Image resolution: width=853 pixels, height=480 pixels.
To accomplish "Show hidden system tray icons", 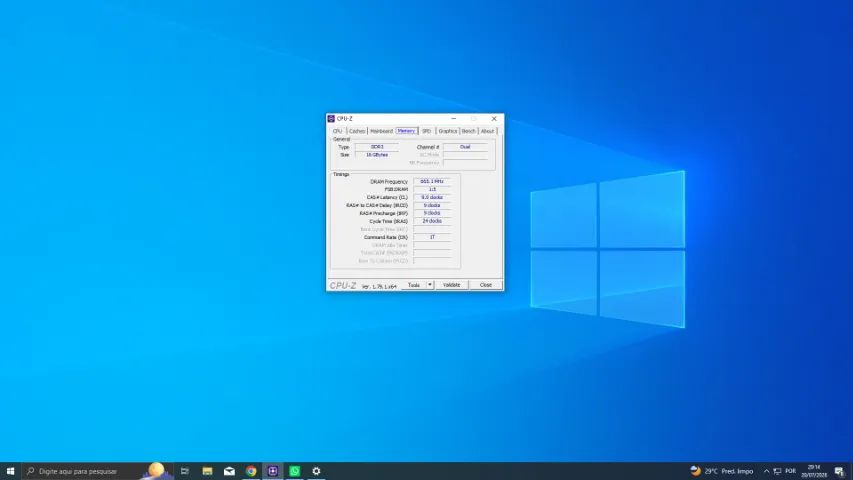I will click(x=767, y=471).
